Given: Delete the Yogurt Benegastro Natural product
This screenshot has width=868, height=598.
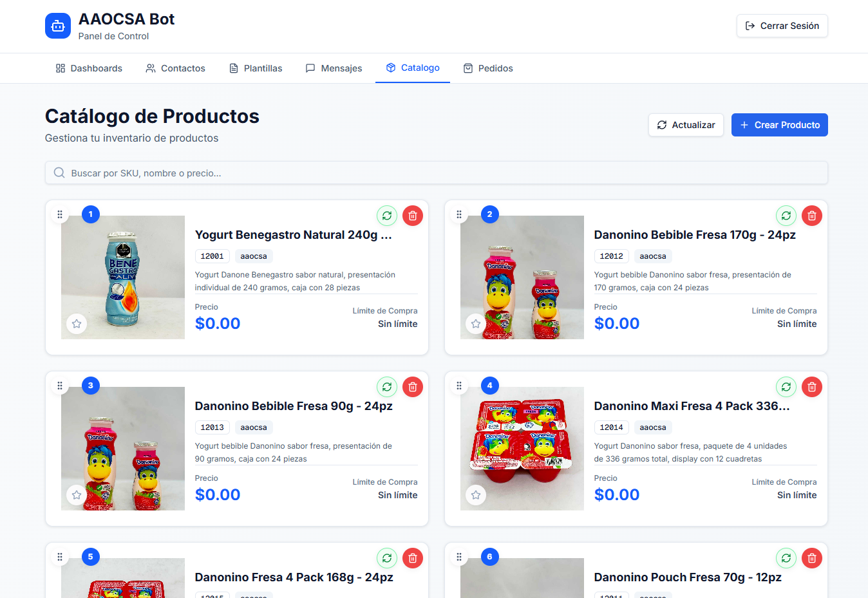Looking at the screenshot, I should tap(413, 216).
